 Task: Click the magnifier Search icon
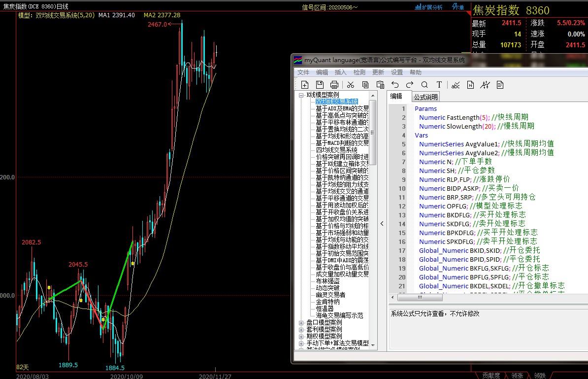(425, 85)
